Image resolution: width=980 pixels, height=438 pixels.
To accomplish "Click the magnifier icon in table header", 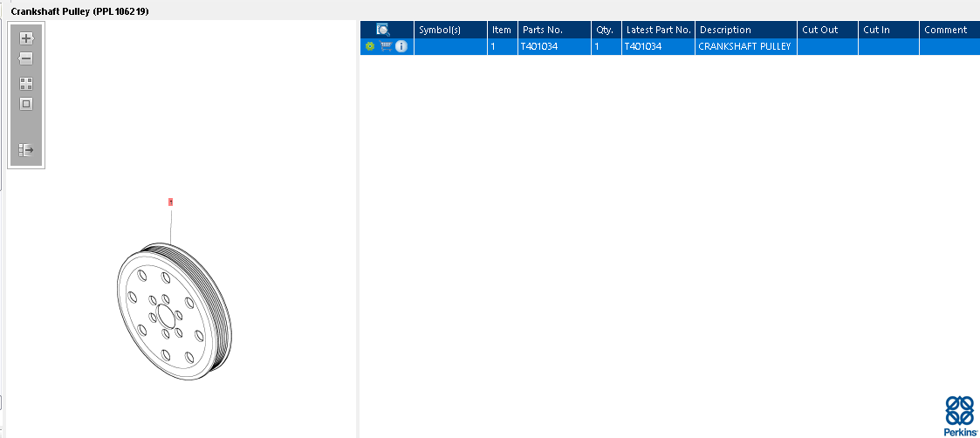I will 383,30.
